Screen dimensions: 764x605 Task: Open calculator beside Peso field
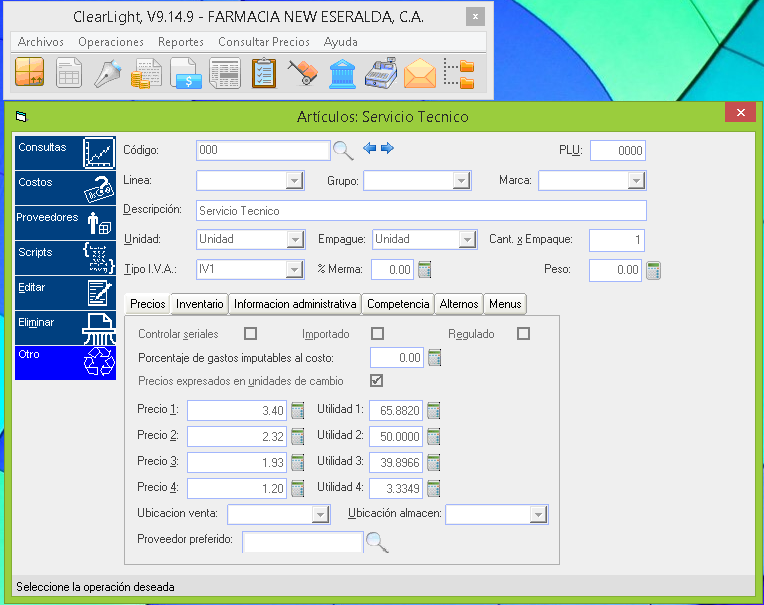(653, 270)
